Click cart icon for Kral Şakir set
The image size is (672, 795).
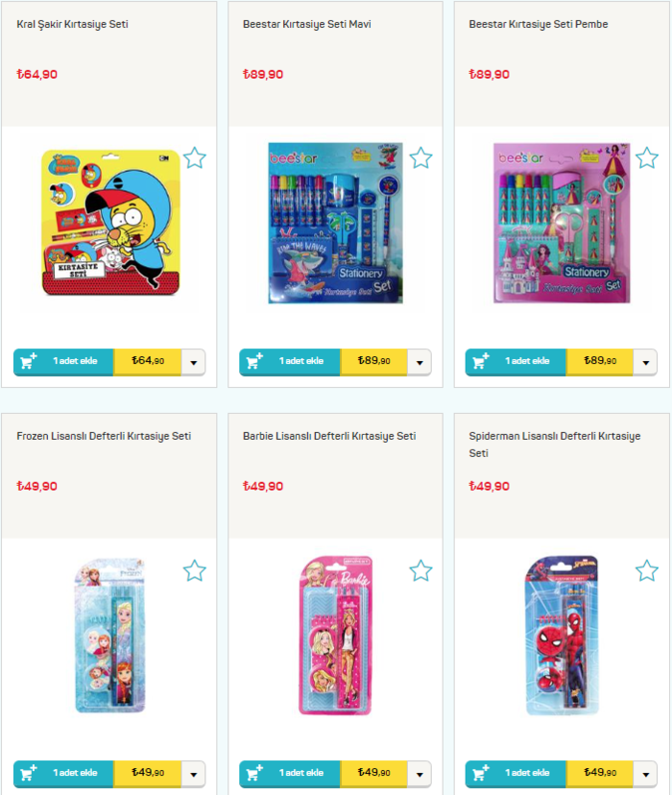(x=29, y=361)
